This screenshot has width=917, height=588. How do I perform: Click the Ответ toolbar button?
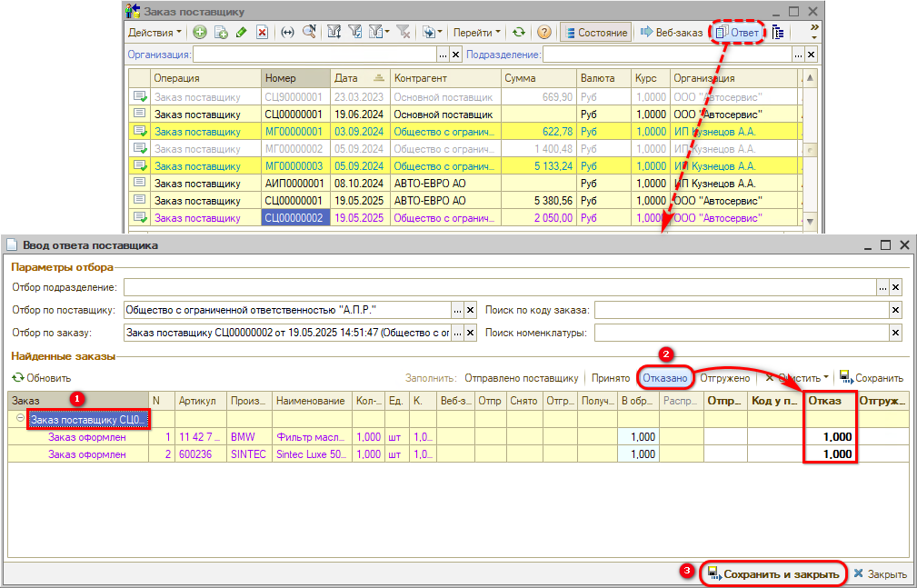point(737,32)
